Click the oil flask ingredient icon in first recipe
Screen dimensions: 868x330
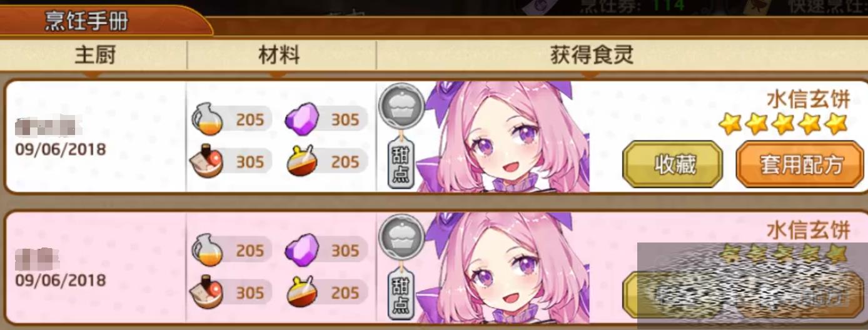tap(207, 119)
